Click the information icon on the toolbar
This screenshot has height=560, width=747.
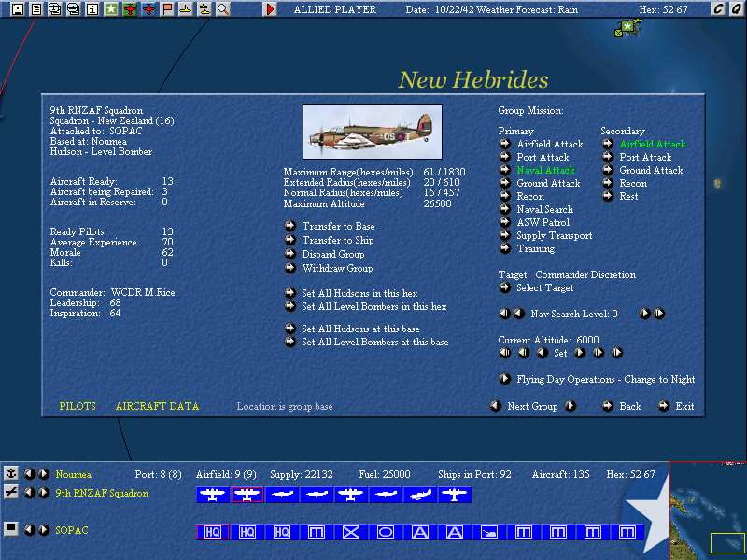click(92, 9)
